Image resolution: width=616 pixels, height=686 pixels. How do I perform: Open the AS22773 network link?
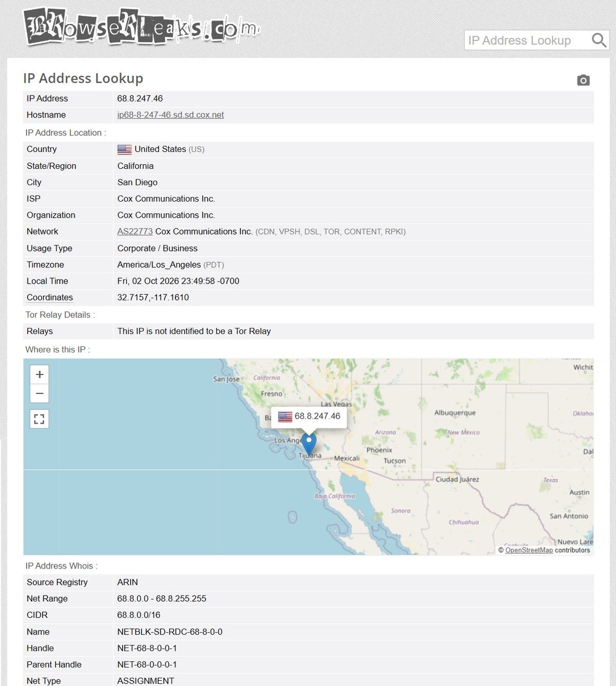(x=135, y=231)
